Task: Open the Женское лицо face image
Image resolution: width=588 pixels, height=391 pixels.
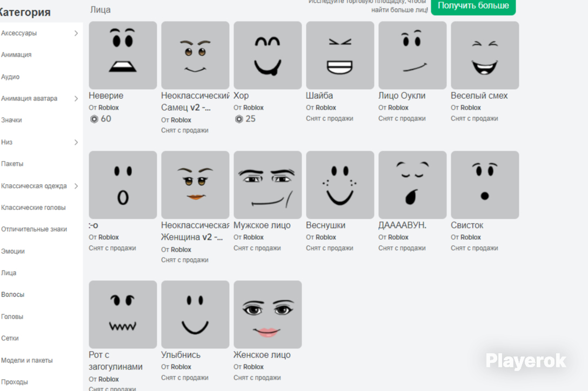Action: tap(268, 314)
